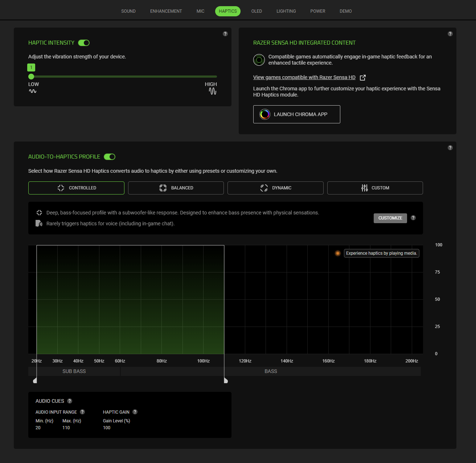Open the View games compatible with Razer Sensa HD link
This screenshot has width=476, height=463.
point(304,77)
